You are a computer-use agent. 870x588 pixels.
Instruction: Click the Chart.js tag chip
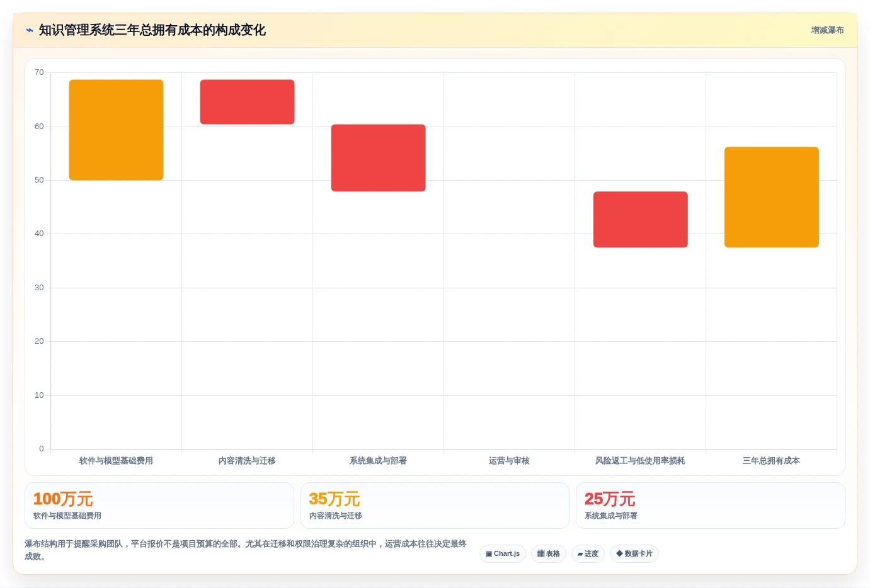coord(503,554)
